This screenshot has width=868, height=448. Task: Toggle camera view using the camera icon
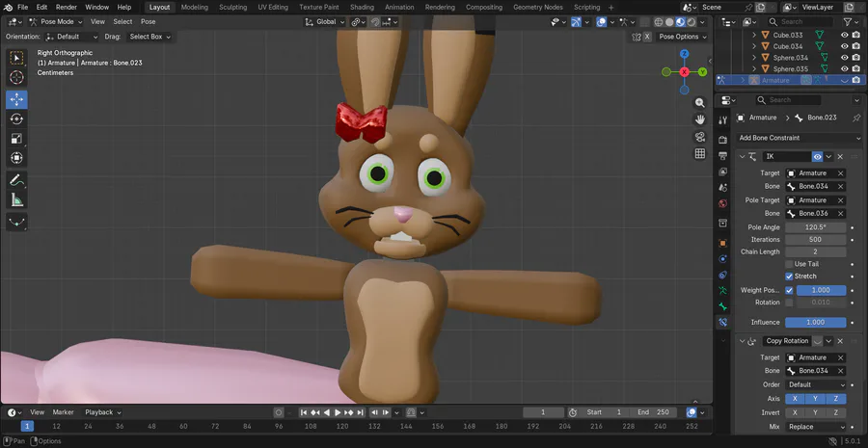coord(700,137)
